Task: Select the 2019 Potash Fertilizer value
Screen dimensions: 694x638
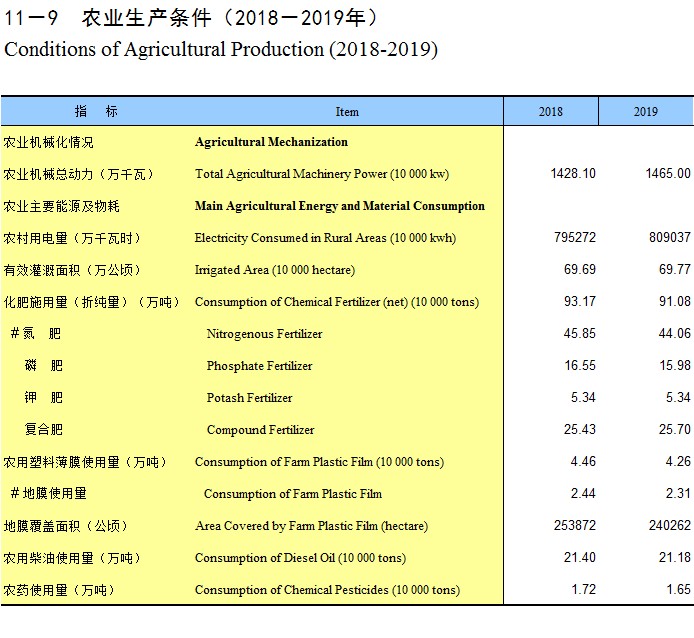Action: tap(678, 397)
